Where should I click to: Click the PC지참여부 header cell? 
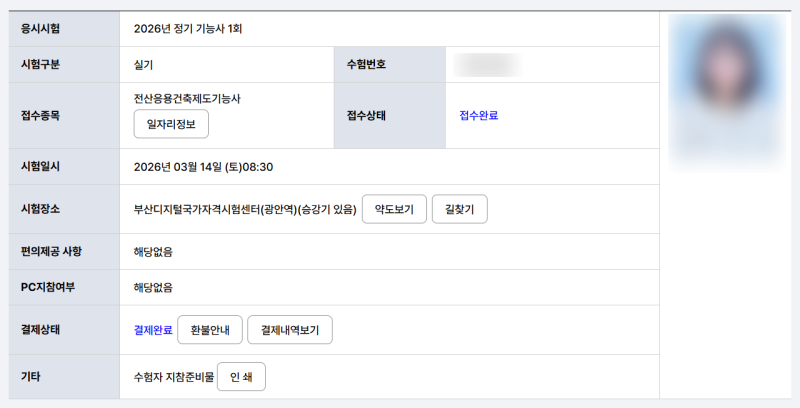pyautogui.click(x=64, y=288)
